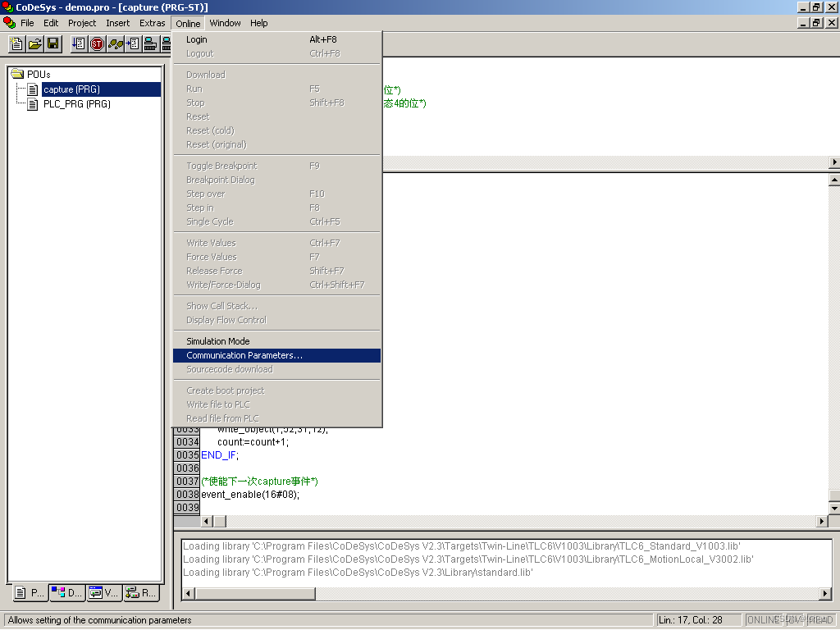Open the Extras menu
840x630 pixels.
[x=152, y=23]
